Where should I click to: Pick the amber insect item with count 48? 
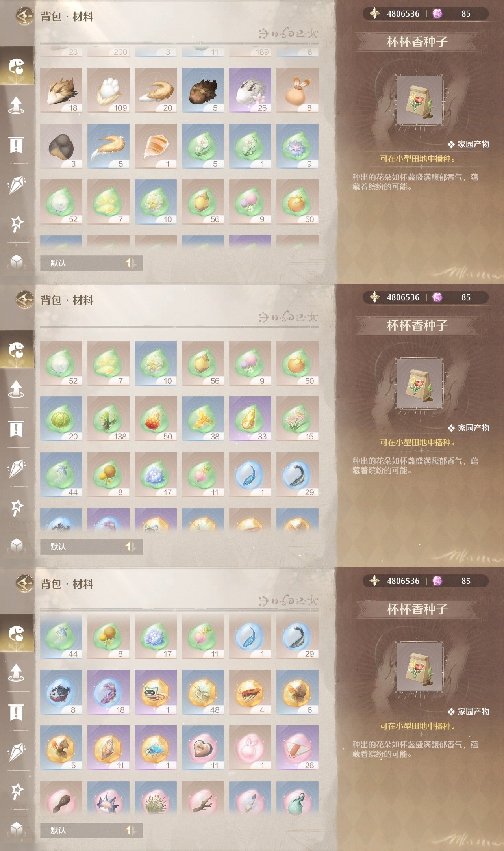click(203, 692)
